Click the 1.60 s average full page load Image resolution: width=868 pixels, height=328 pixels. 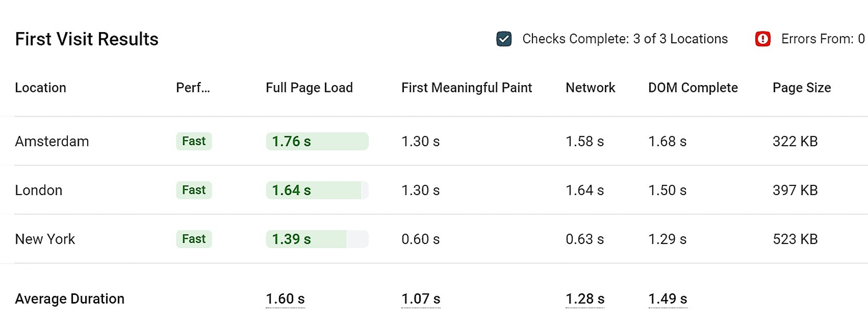[285, 299]
